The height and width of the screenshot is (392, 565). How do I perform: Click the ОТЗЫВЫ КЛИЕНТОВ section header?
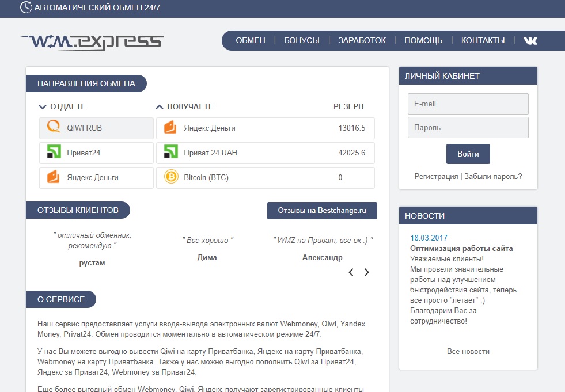pos(78,210)
